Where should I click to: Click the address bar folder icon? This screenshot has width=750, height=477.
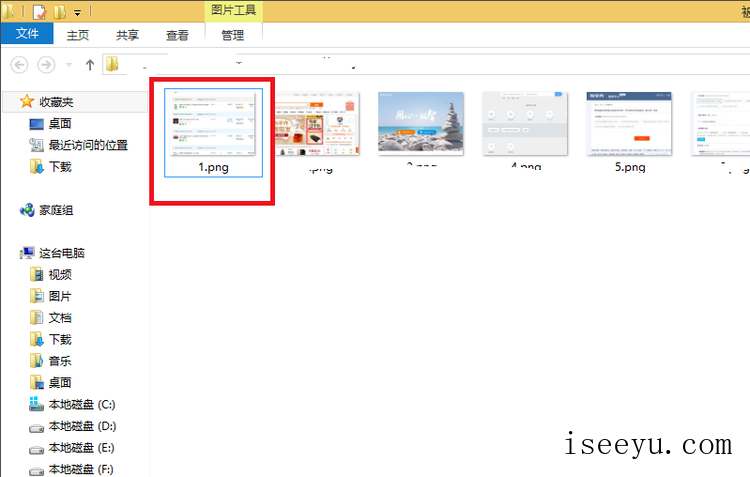112,64
